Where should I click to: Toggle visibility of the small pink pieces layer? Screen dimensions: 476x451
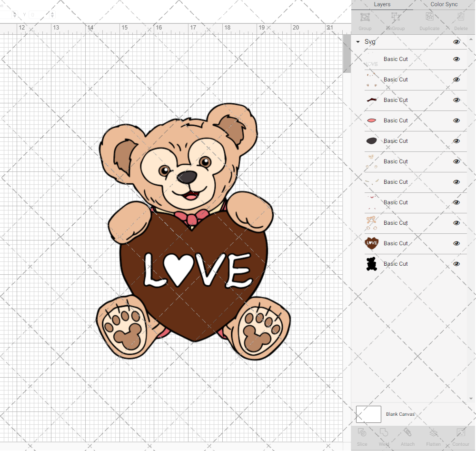pos(456,202)
